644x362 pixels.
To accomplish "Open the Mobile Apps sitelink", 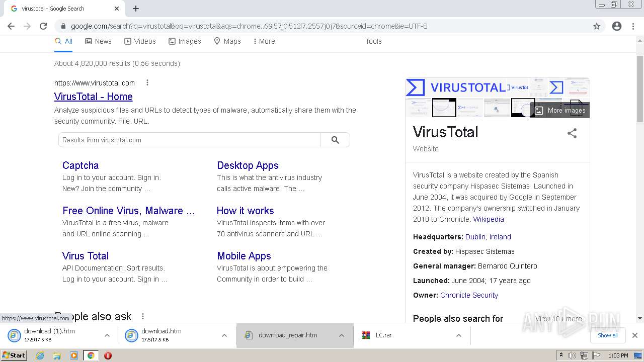I will point(244,256).
